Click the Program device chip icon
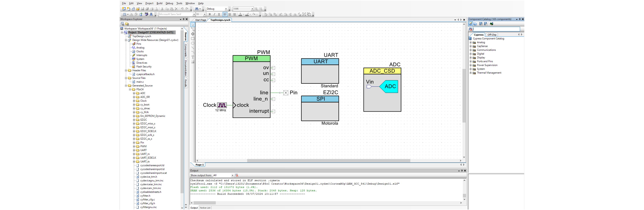 tap(147, 14)
